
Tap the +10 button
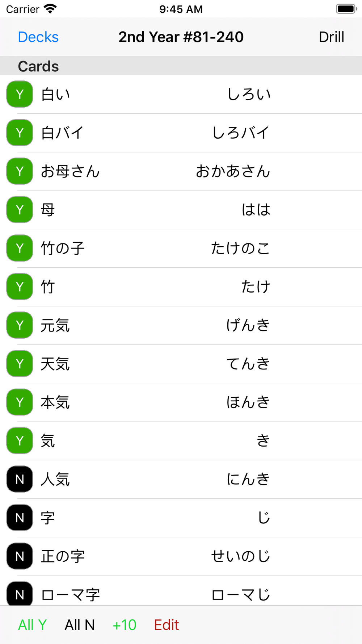click(125, 625)
